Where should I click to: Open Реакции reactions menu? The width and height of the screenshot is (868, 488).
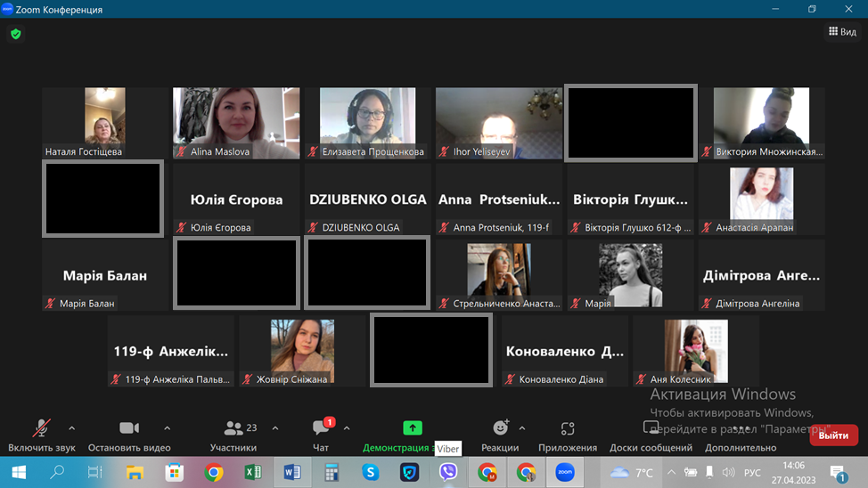[500, 428]
